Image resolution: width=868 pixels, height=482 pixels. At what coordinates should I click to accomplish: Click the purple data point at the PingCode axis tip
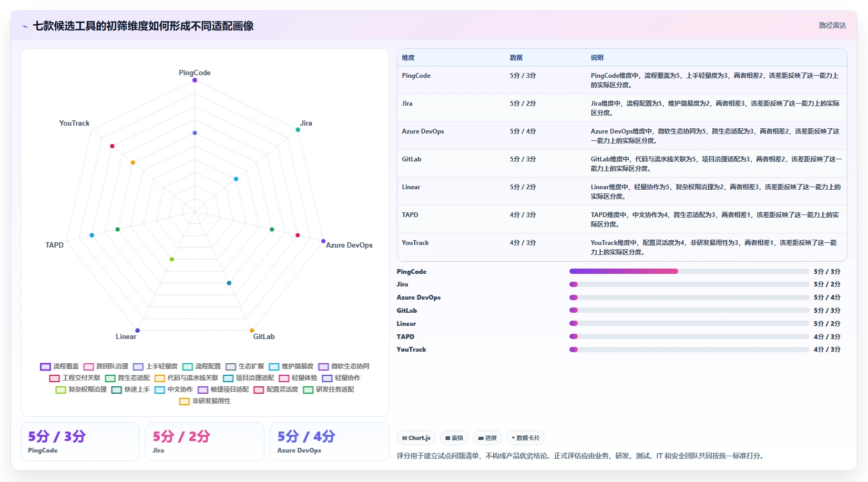click(x=195, y=80)
